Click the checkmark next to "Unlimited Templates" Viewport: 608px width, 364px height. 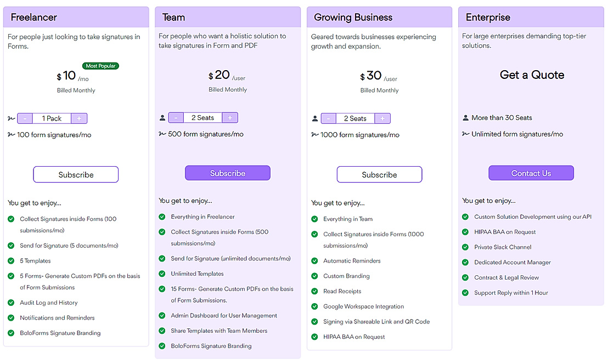click(162, 274)
